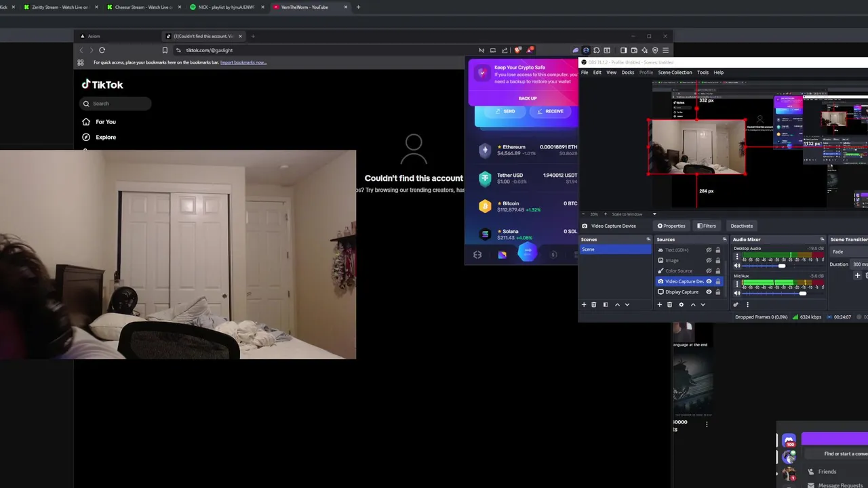Open the Fade scene transition dropdown
This screenshot has height=488, width=868.
tap(850, 251)
